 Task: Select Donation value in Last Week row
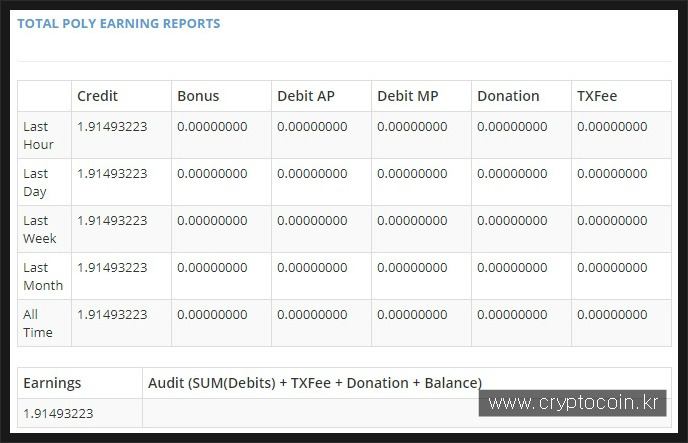(512, 220)
